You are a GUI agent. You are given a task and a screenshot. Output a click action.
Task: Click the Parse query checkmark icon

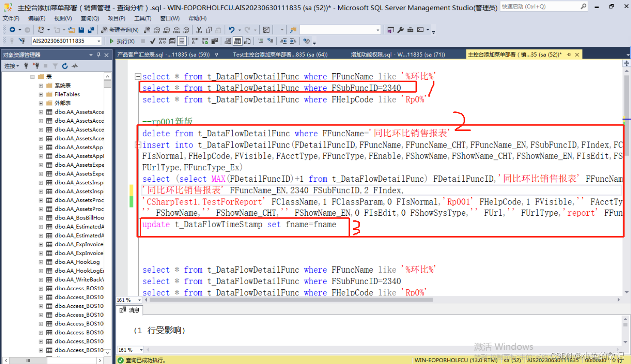[153, 41]
